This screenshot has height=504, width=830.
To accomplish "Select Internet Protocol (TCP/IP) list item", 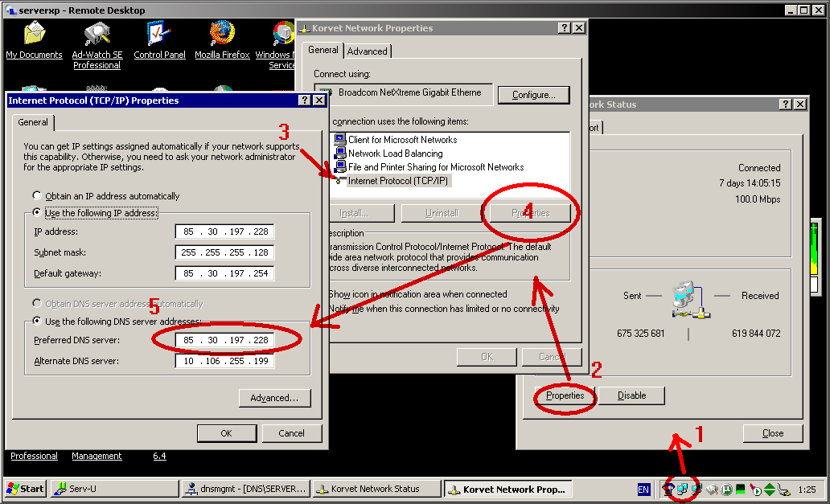I will (397, 181).
